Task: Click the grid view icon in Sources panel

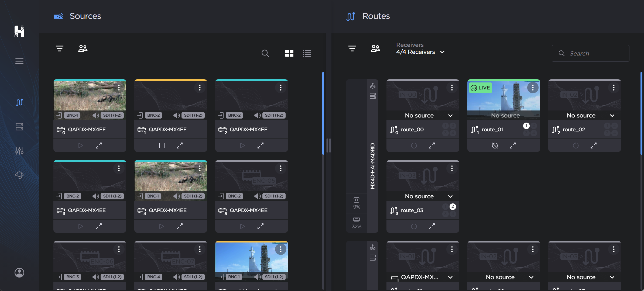Action: click(x=289, y=54)
